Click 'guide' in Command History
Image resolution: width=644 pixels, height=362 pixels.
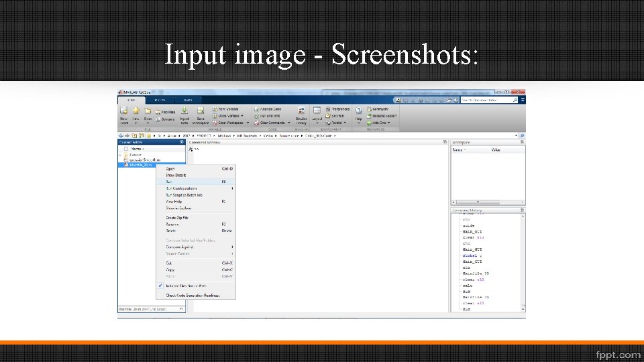[x=469, y=226]
